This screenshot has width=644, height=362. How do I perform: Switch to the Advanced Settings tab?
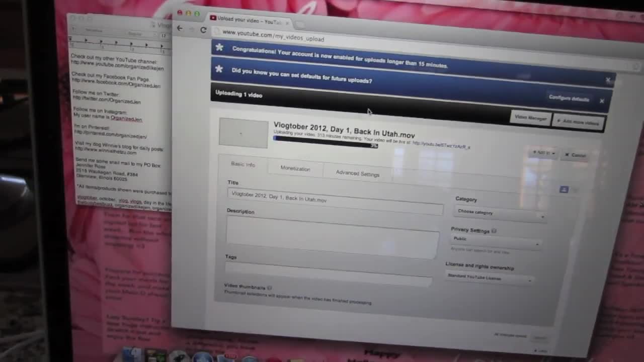coord(358,173)
